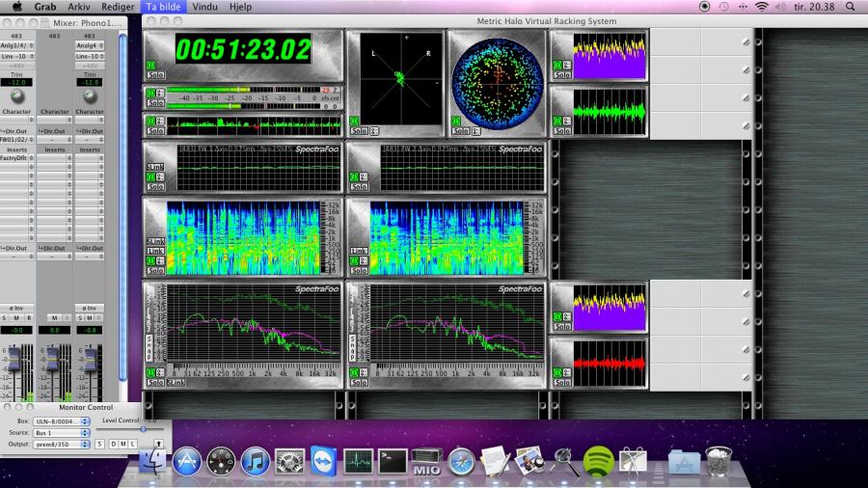Open Output dropdown in Monitor Control
The image size is (868, 488).
(x=61, y=445)
